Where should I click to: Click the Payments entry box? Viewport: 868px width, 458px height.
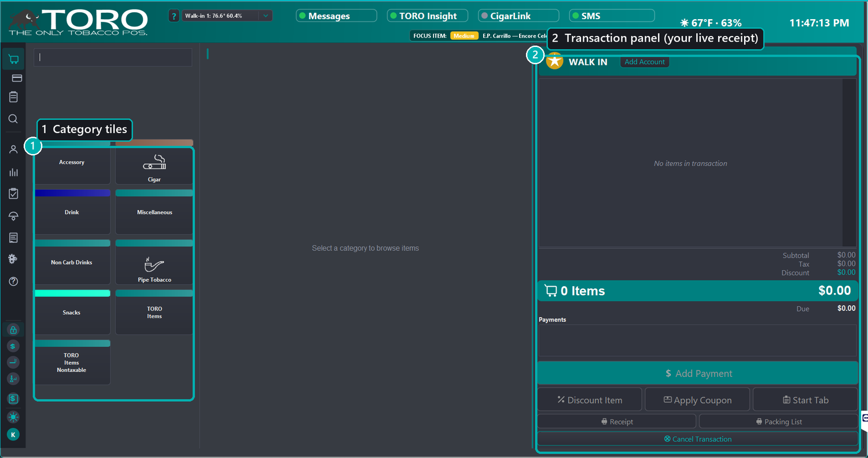[x=697, y=340]
